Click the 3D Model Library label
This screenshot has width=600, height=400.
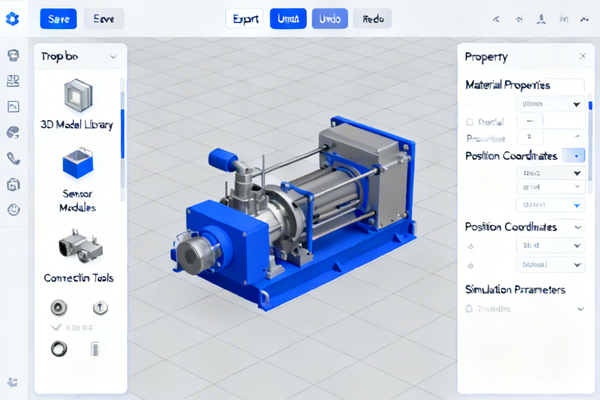tap(77, 125)
